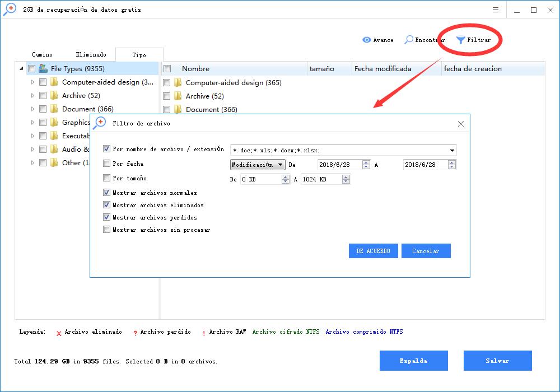
Task: Check Document (366) checkbox in file list
Action: point(166,110)
